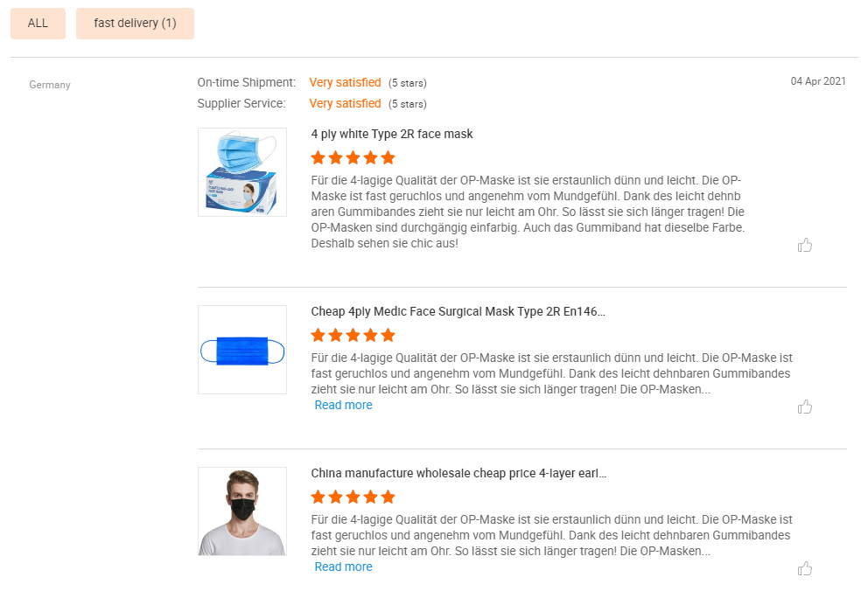Click On-time Shipment Very satisfied rating
Screen dimensions: 868x612
pyautogui.click(x=345, y=82)
